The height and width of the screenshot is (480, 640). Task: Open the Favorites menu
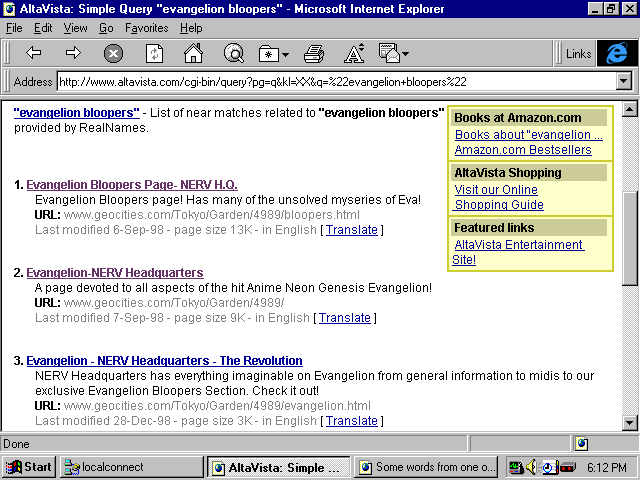146,28
